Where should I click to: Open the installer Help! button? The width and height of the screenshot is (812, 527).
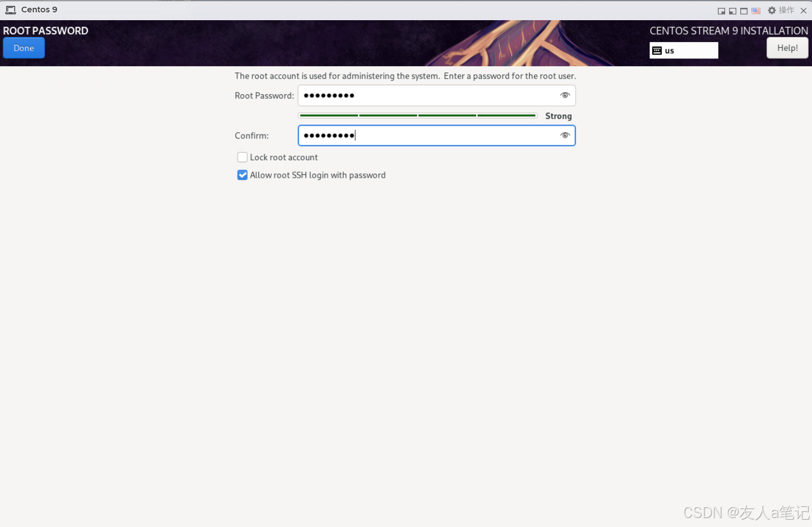click(x=787, y=48)
